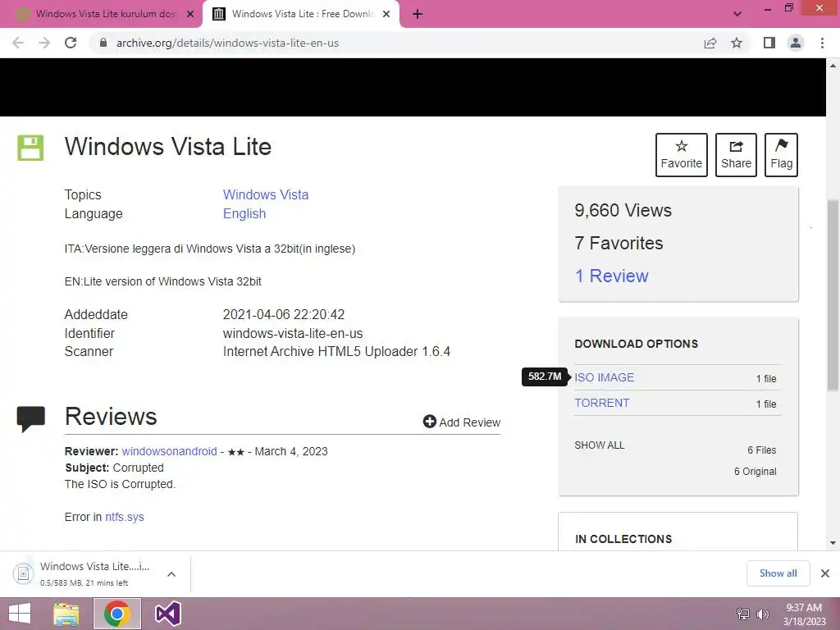Share the Windows Vista Lite item

click(x=736, y=155)
